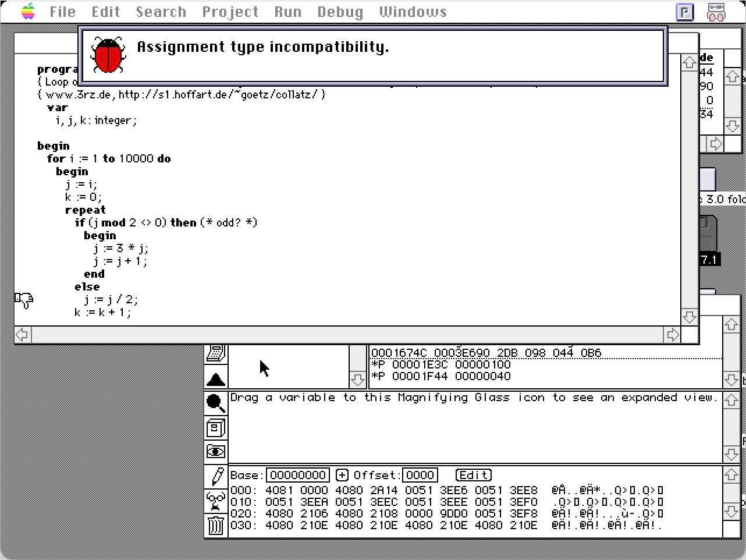The height and width of the screenshot is (560, 746).
Task: Open the THINK Pascal application menu icon
Action: [x=685, y=12]
